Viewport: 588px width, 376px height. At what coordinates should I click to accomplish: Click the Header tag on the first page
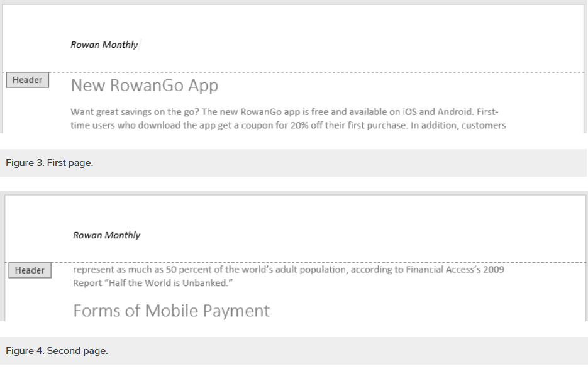click(27, 80)
